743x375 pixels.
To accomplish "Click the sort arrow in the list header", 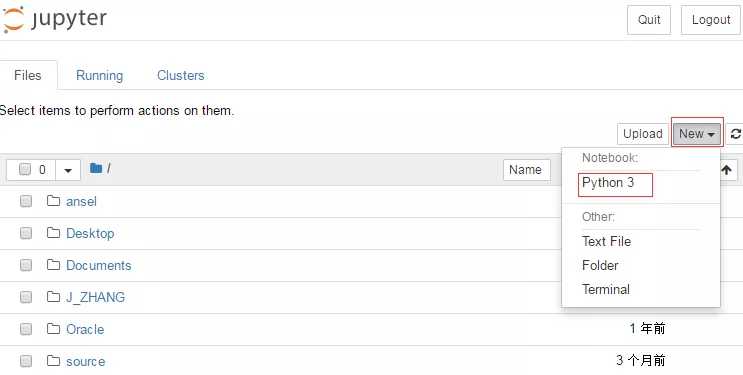I will [x=726, y=170].
